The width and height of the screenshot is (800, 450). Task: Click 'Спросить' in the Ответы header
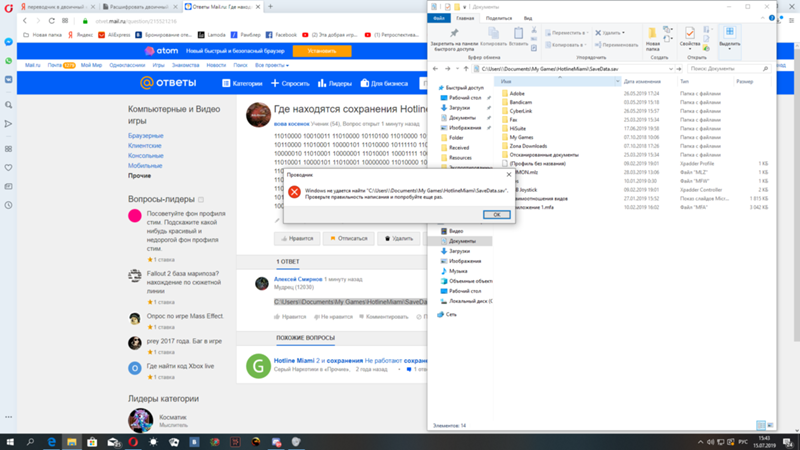[290, 83]
